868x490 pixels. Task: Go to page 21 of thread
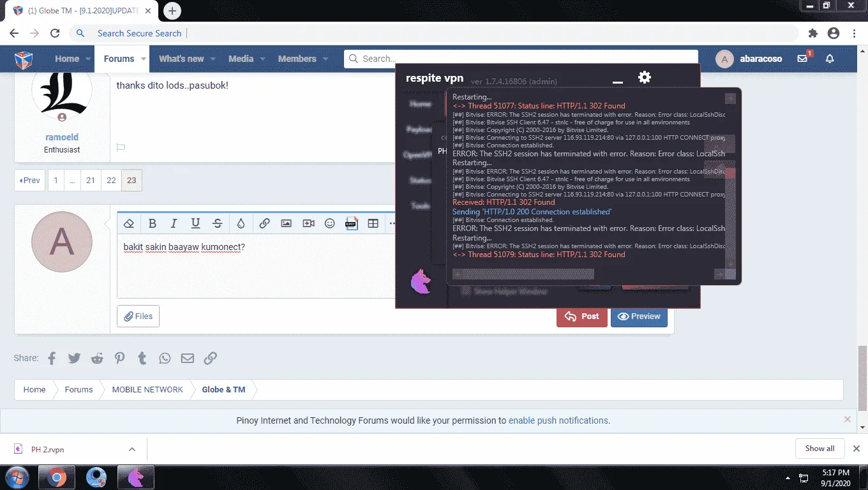91,181
